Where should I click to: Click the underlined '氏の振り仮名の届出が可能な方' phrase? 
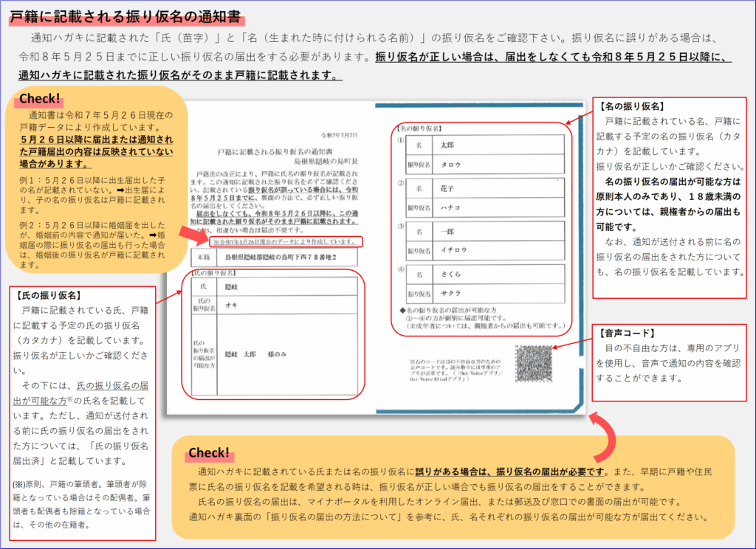pos(80,393)
